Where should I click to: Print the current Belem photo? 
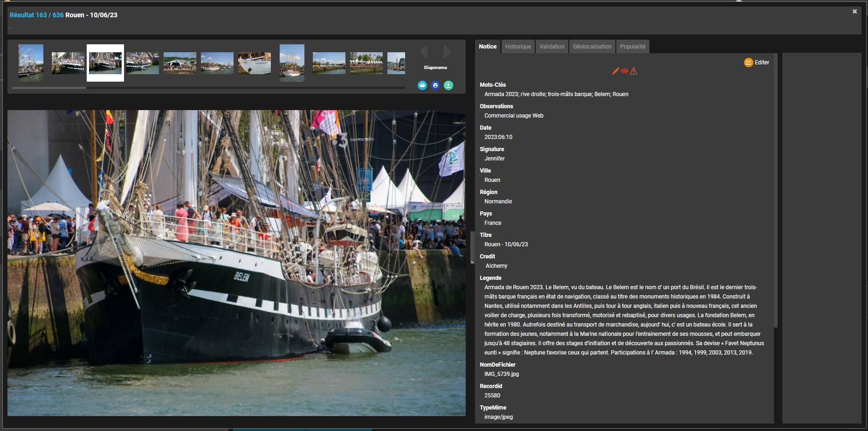click(x=435, y=85)
